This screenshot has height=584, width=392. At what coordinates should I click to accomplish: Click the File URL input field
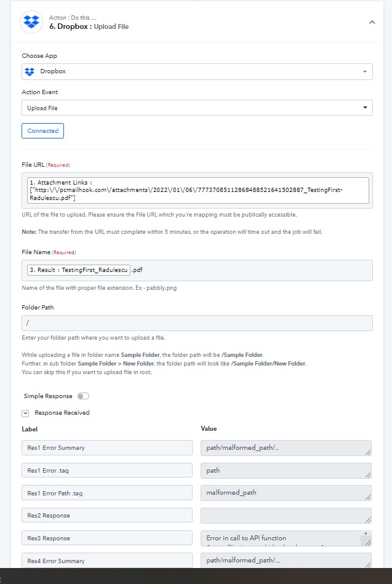197,190
